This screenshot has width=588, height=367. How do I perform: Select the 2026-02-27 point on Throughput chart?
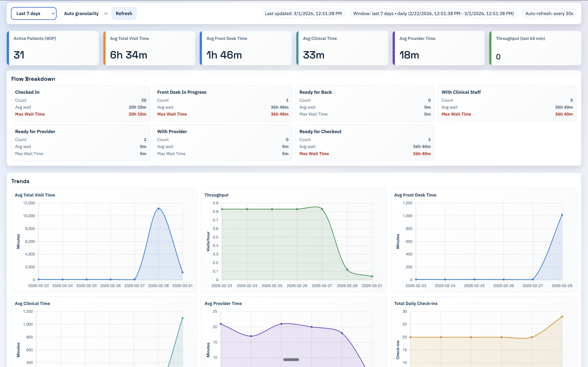322,209
